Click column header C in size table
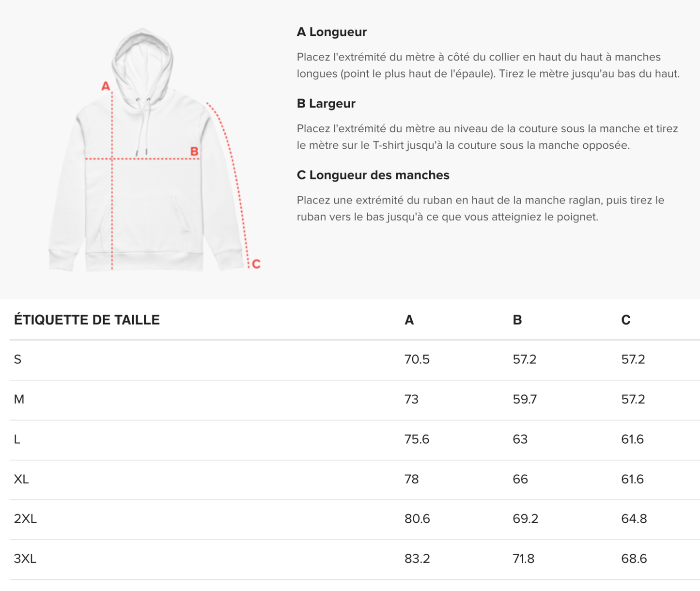The height and width of the screenshot is (591, 700). point(626,320)
